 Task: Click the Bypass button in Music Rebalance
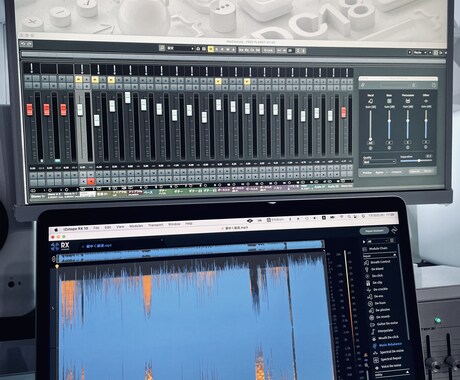[x=379, y=172]
